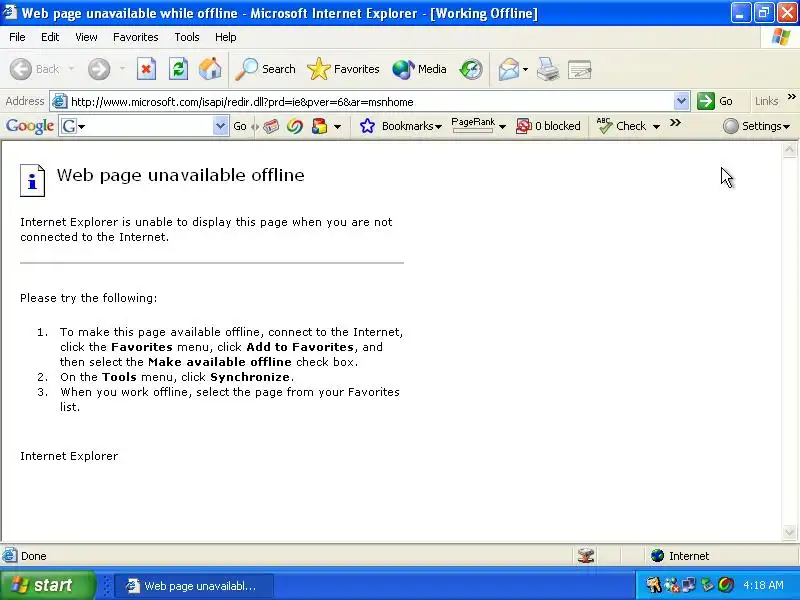Click Google toolbar swirl icon

295,126
